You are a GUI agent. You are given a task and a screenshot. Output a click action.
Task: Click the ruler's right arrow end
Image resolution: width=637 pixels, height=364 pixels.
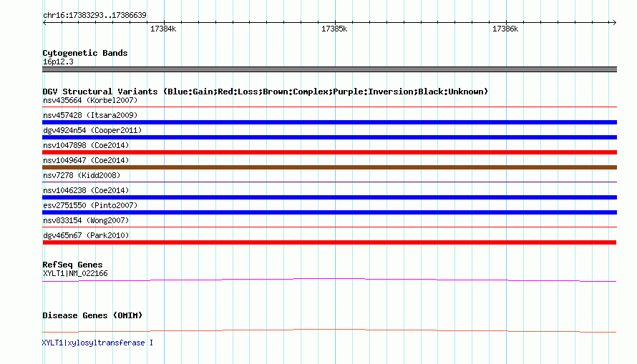coord(614,23)
